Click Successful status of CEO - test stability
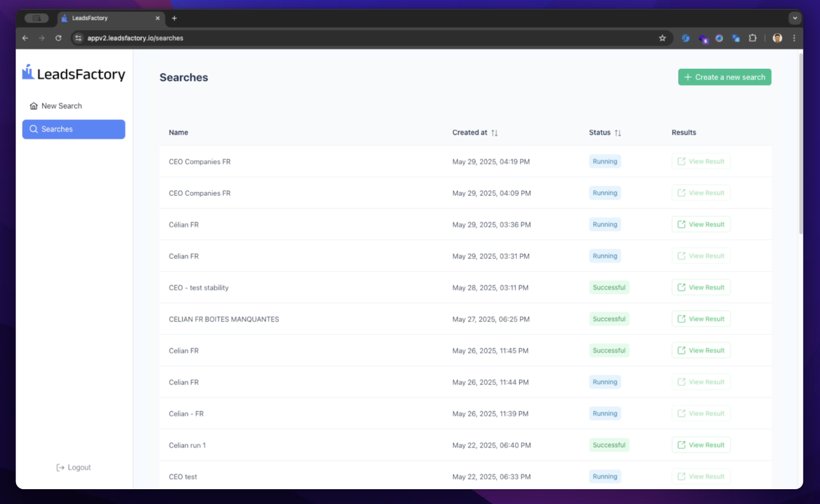Image resolution: width=820 pixels, height=504 pixels. [x=609, y=287]
